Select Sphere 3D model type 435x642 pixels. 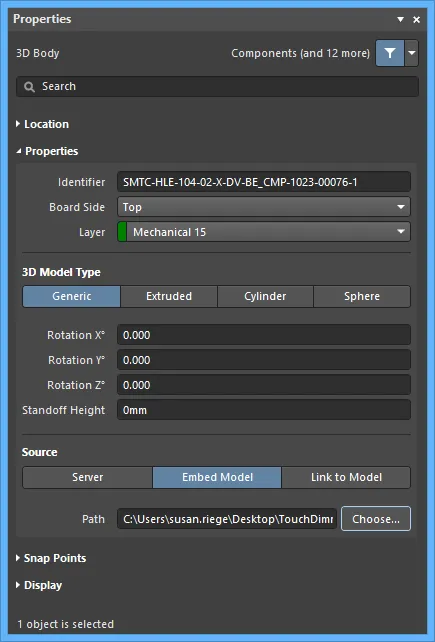click(362, 296)
